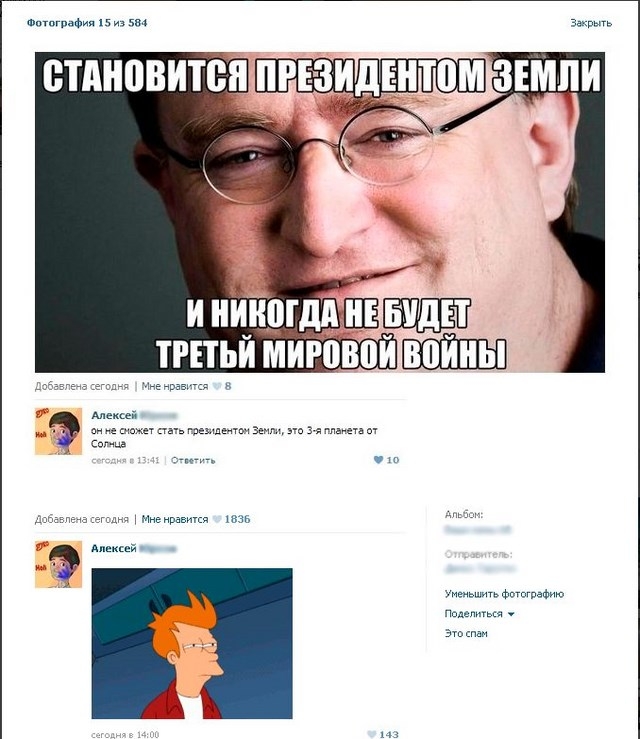Click Поделиться share link
640x739 pixels.
click(x=473, y=614)
